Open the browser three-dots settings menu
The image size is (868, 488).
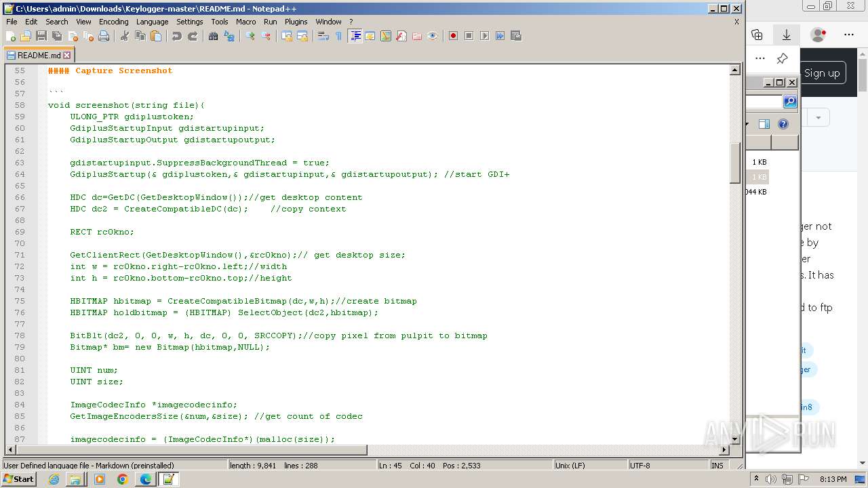tap(849, 35)
